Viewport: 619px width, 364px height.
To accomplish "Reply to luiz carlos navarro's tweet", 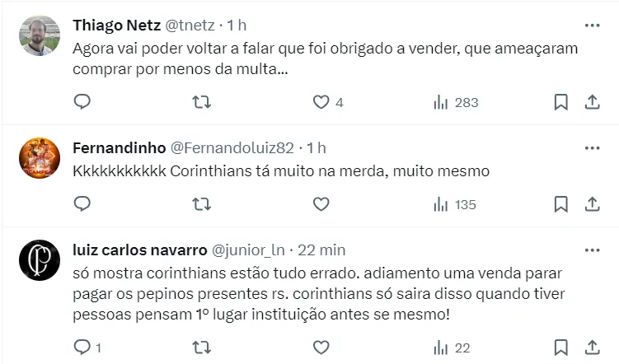I will (82, 348).
